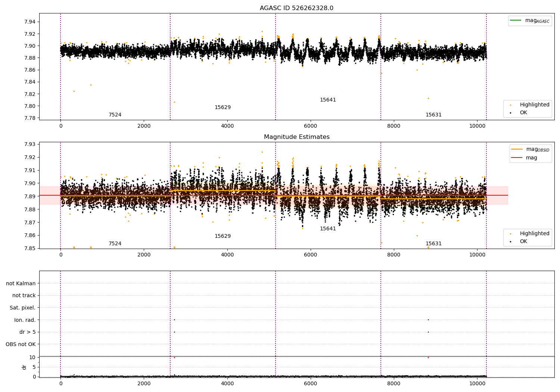Click the 7.94 y-axis tick label

(x=29, y=22)
